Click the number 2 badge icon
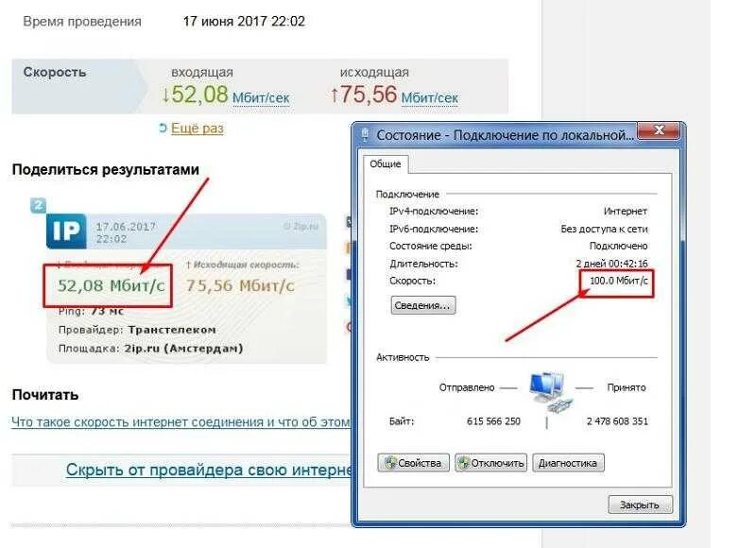 (38, 205)
